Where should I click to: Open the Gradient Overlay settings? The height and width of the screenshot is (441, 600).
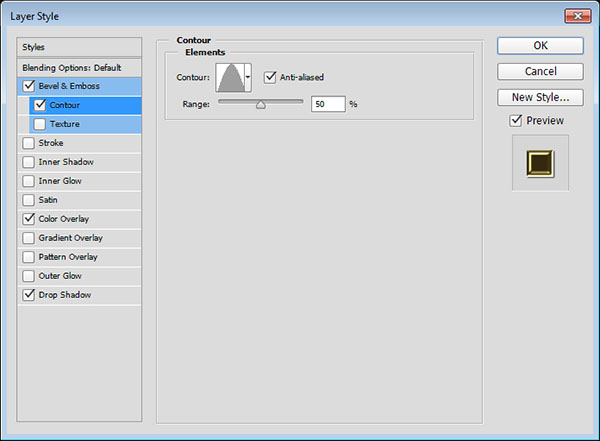[x=71, y=238]
